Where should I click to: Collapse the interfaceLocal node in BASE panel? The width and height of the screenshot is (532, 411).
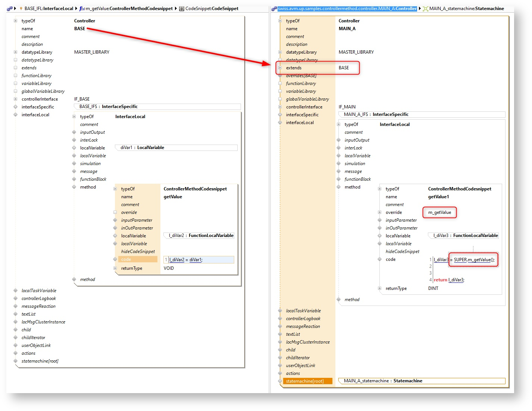(x=15, y=115)
